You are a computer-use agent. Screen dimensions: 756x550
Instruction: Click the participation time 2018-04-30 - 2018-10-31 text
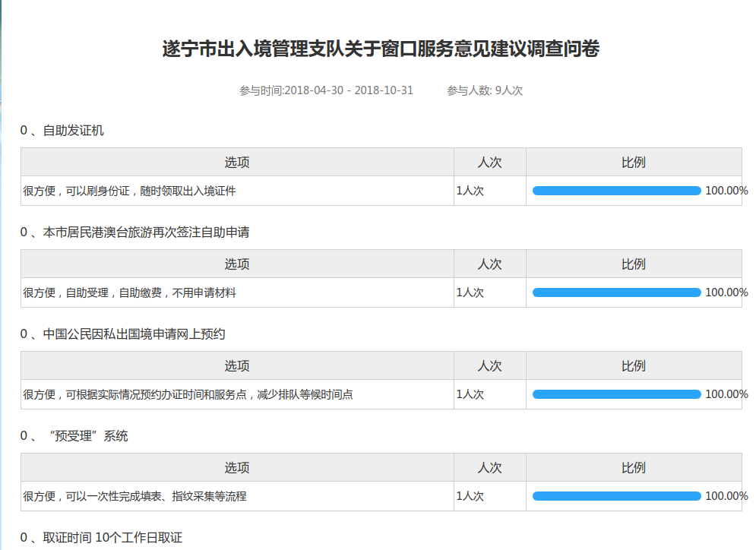[x=327, y=90]
